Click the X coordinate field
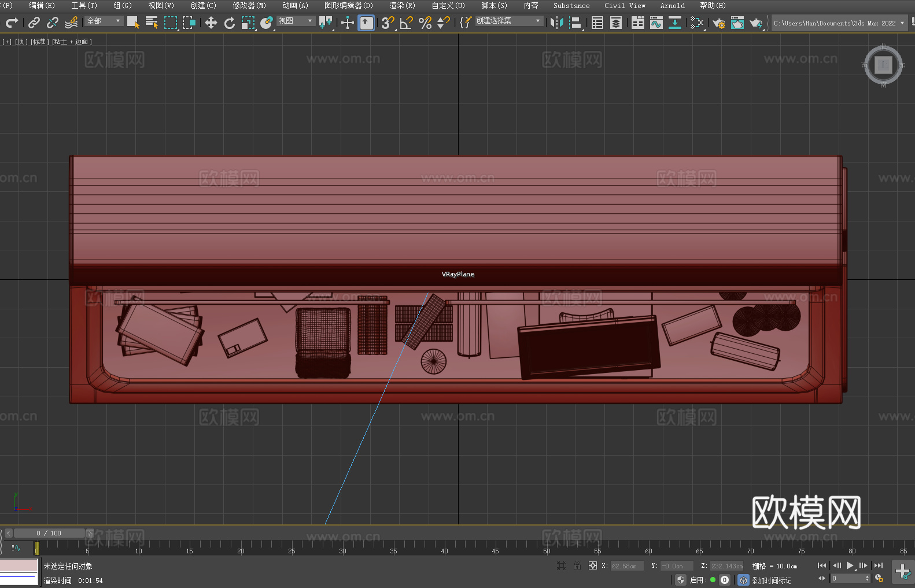This screenshot has width=915, height=588. [x=627, y=566]
